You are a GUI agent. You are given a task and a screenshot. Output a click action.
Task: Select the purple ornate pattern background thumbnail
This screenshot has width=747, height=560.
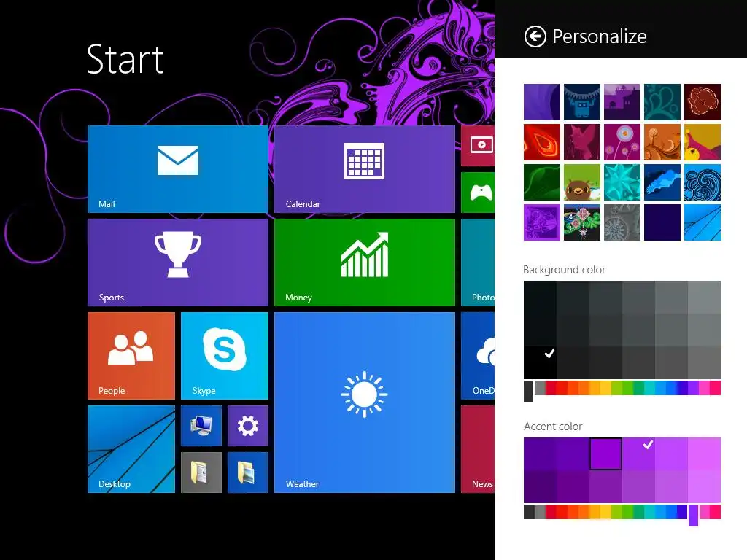[542, 222]
